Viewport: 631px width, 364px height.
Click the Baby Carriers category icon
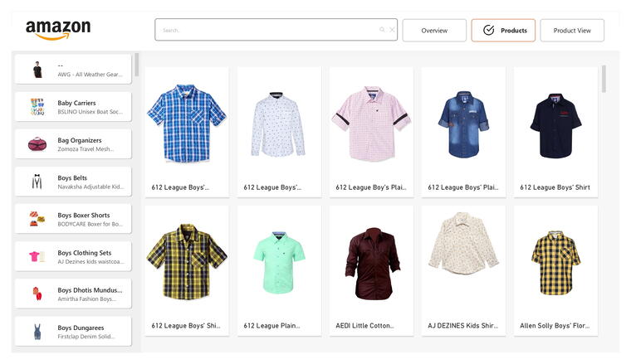pos(37,107)
